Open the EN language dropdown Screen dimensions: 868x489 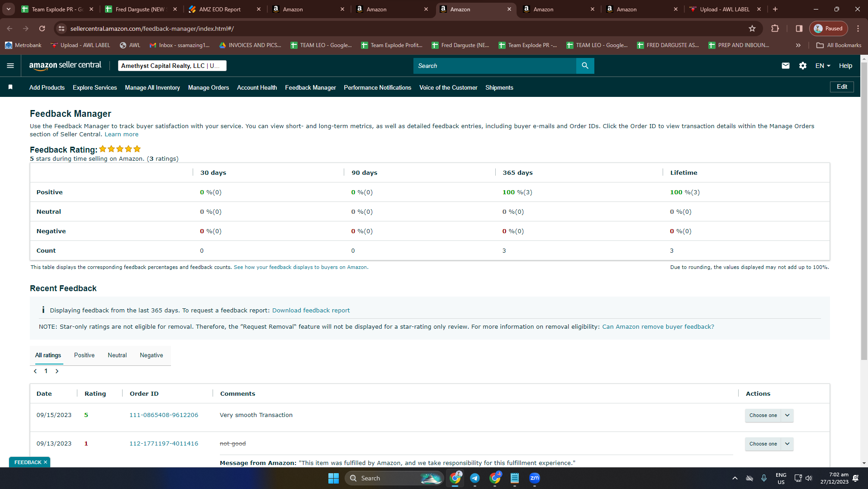point(823,66)
